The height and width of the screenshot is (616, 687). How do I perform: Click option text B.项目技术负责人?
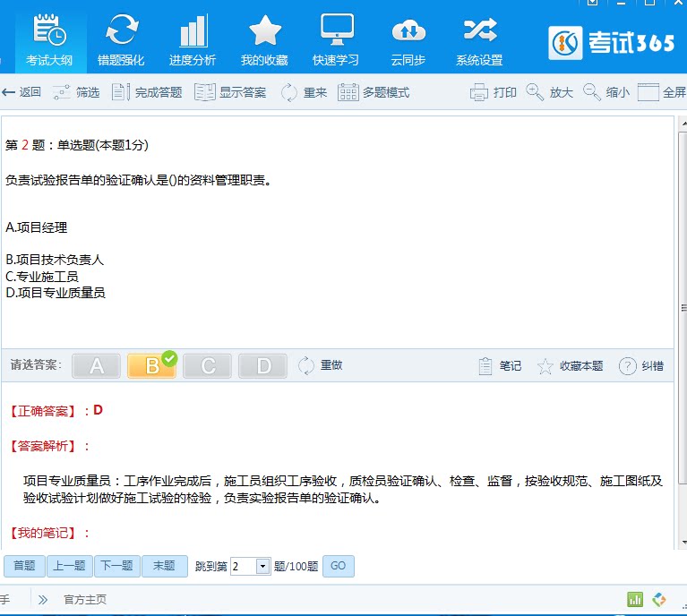click(x=55, y=260)
